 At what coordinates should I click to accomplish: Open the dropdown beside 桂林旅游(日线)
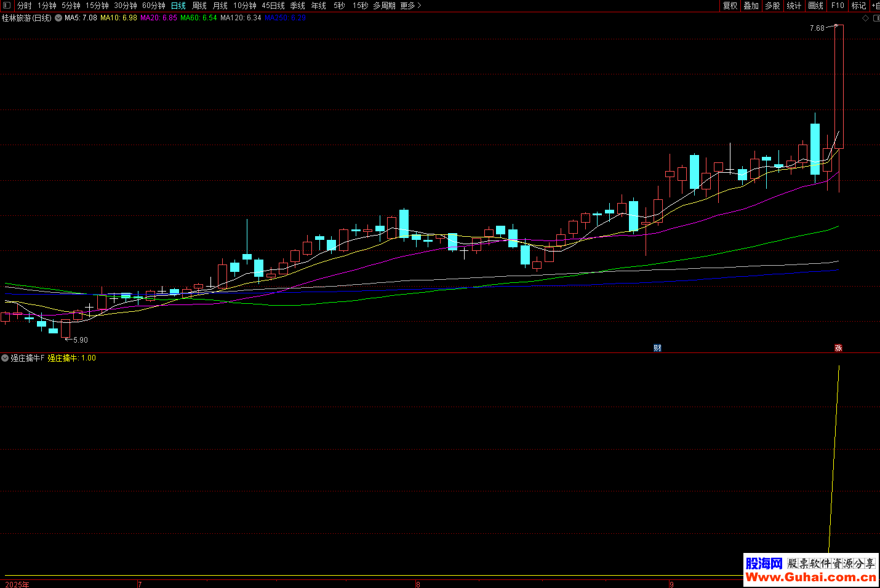click(58, 18)
